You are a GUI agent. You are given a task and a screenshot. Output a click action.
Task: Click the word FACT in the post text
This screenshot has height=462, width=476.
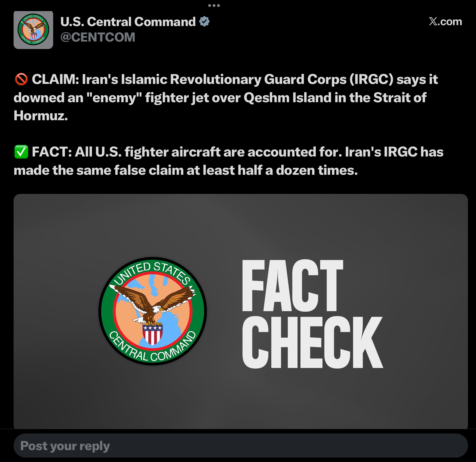(x=52, y=152)
